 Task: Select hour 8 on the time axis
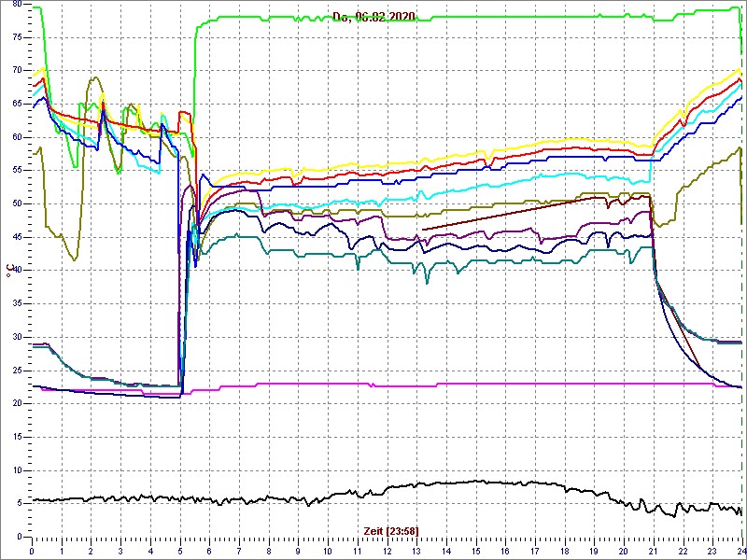269,551
